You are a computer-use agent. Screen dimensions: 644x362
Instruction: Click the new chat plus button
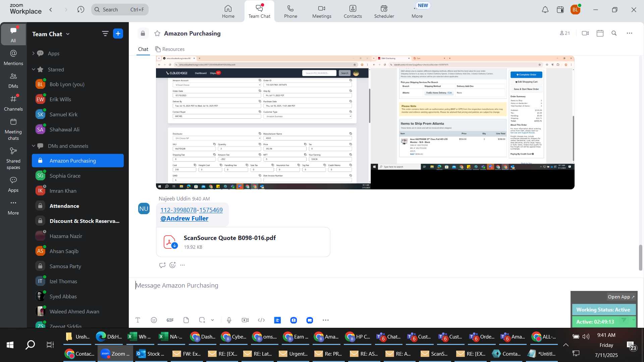(118, 34)
